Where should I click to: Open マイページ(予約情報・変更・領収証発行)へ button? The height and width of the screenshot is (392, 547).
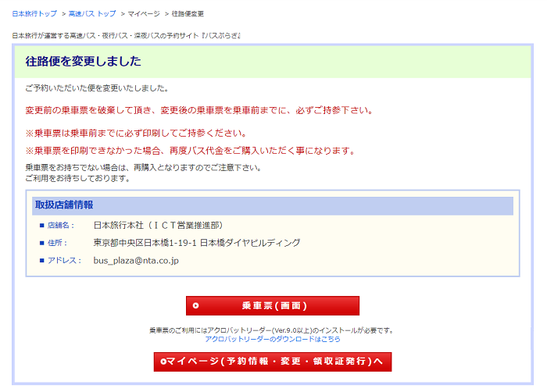[x=272, y=362]
